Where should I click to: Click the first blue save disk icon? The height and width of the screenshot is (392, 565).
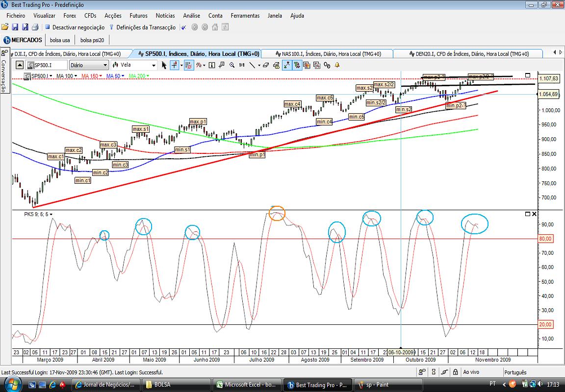[15, 27]
